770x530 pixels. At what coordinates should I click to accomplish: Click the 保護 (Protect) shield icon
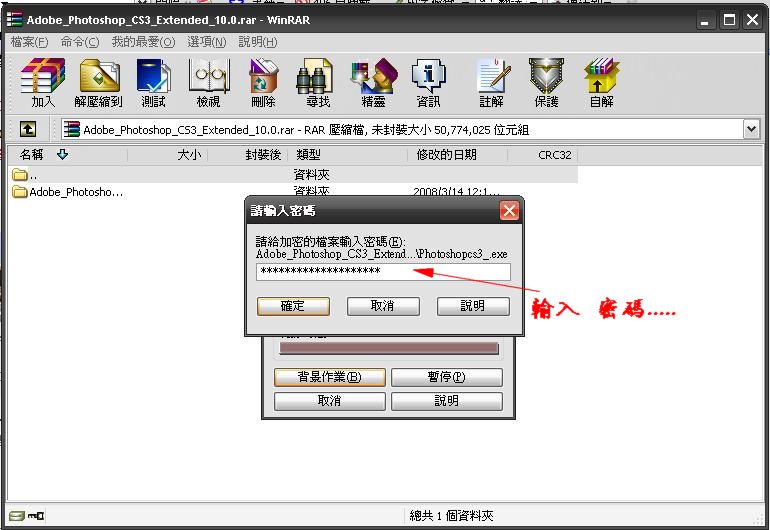[x=546, y=83]
